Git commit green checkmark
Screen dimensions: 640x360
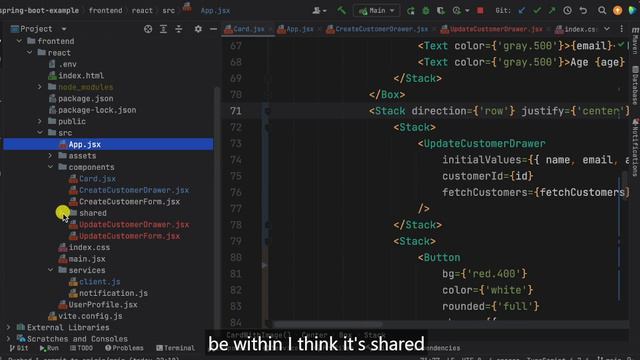[537, 11]
